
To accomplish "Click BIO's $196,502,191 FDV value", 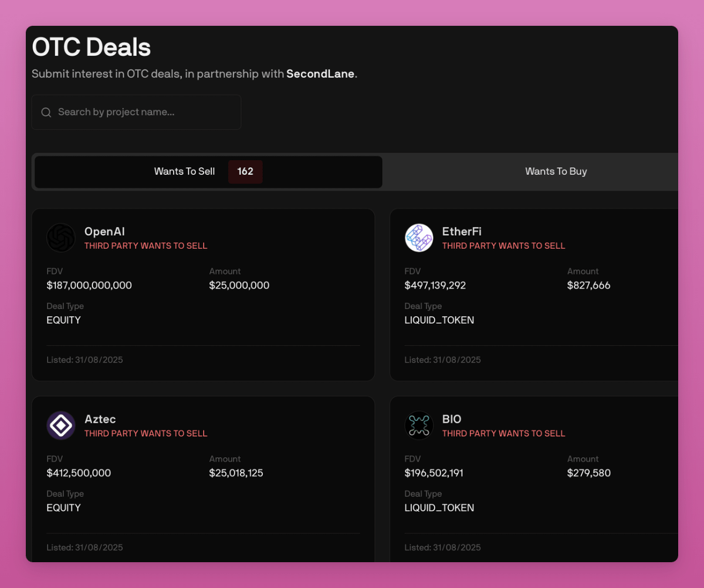I will pos(434,473).
